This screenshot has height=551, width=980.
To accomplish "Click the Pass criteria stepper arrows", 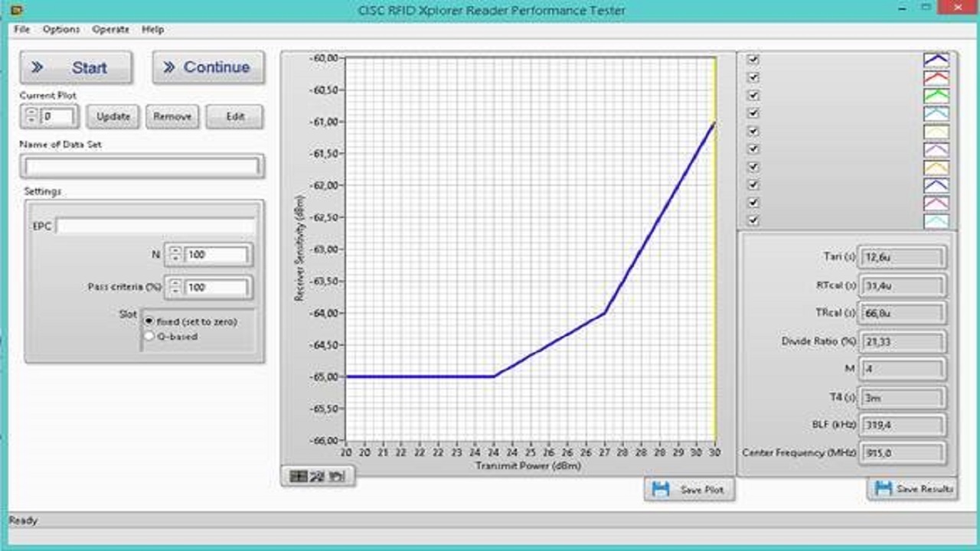I will pyautogui.click(x=175, y=287).
